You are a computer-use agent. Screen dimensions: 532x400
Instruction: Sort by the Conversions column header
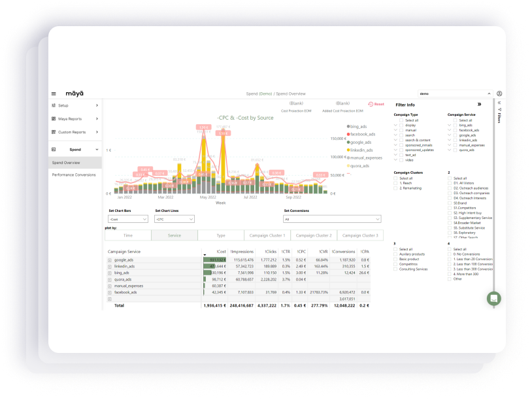point(343,252)
